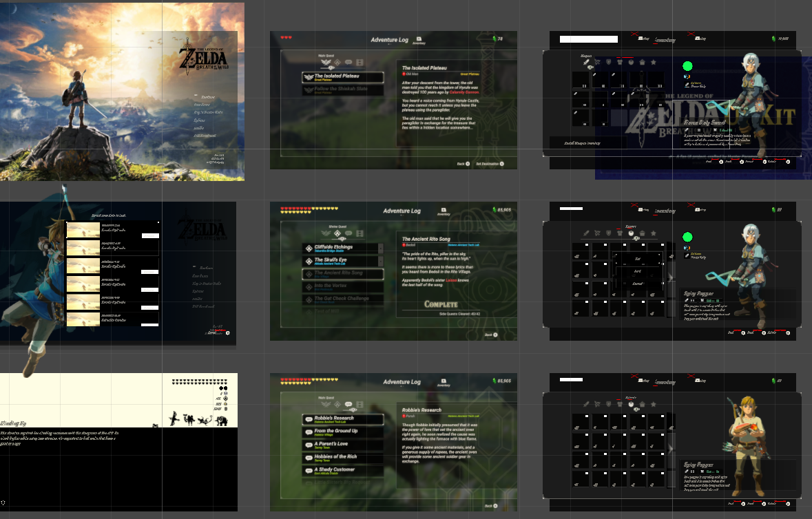Select Food pot icon in top-right inventory

click(x=642, y=62)
